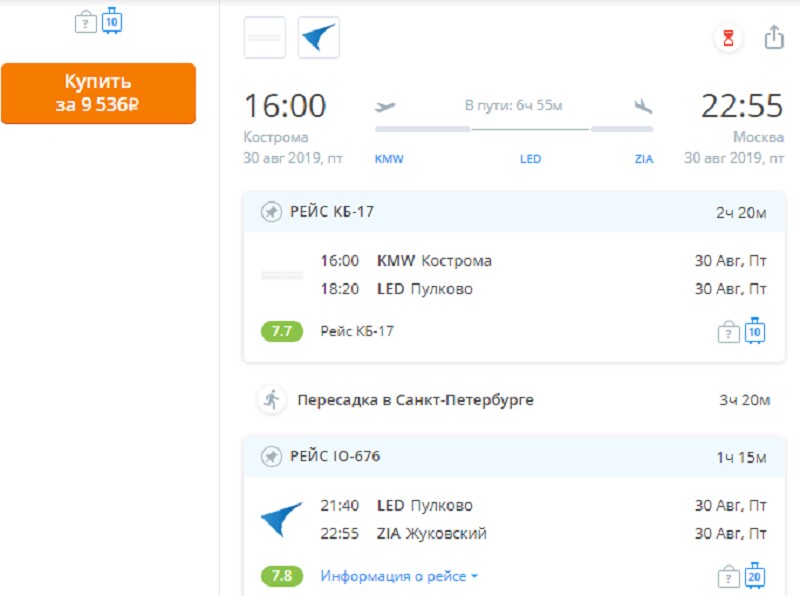Click the plane icon beside РЕЙС IO-676
800x596 pixels.
271,457
